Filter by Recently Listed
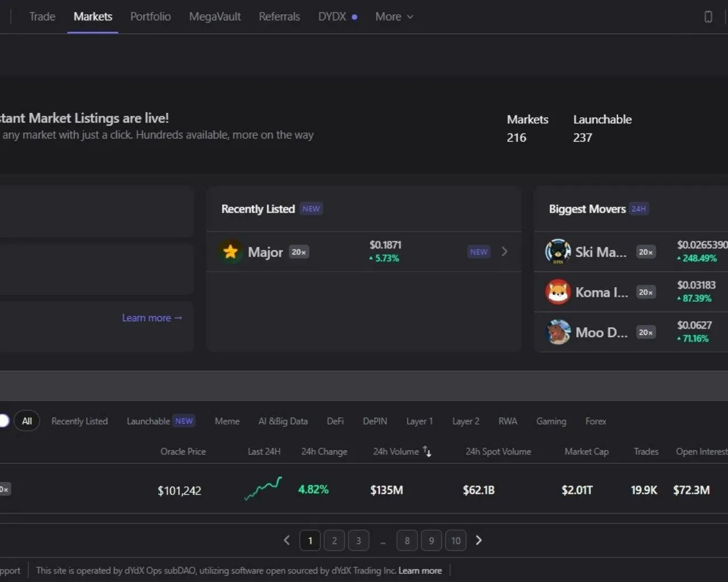The height and width of the screenshot is (582, 728). (80, 421)
